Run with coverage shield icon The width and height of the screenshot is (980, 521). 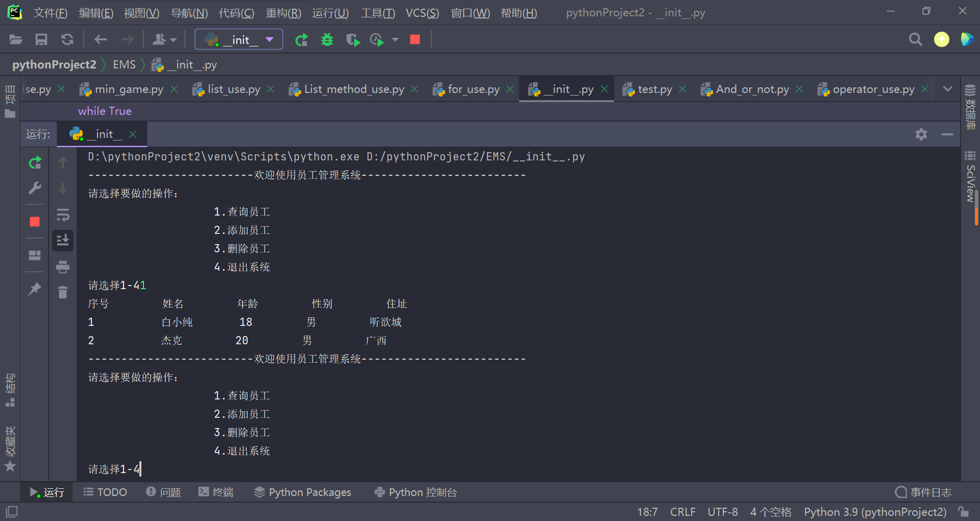pyautogui.click(x=353, y=39)
